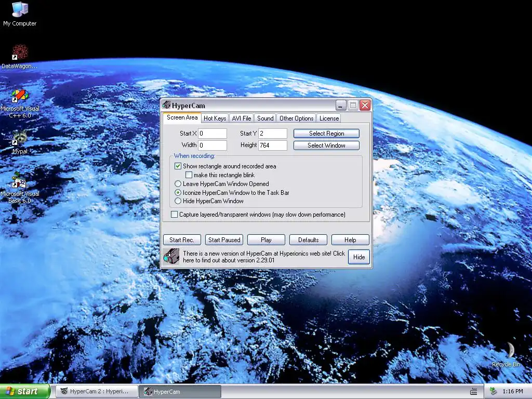Open the Other Options tab
The width and height of the screenshot is (532, 399).
[x=296, y=118]
